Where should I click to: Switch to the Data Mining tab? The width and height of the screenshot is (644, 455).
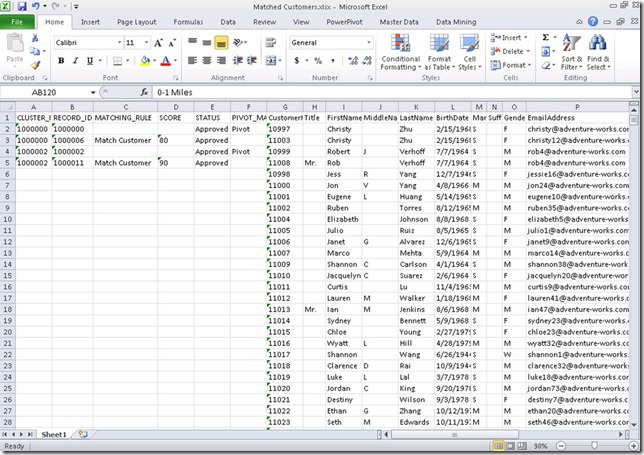(x=456, y=22)
